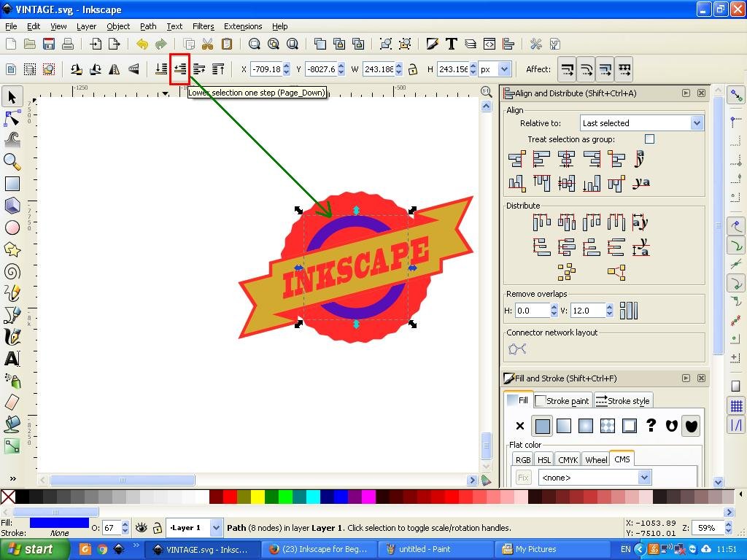This screenshot has height=560, width=747.
Task: Open the File menu
Action: tap(10, 26)
